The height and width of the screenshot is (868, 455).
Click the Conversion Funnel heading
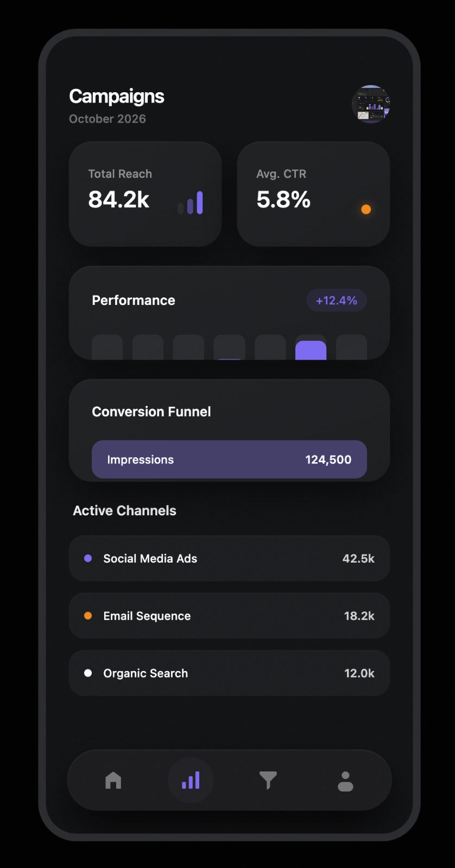[x=151, y=412]
